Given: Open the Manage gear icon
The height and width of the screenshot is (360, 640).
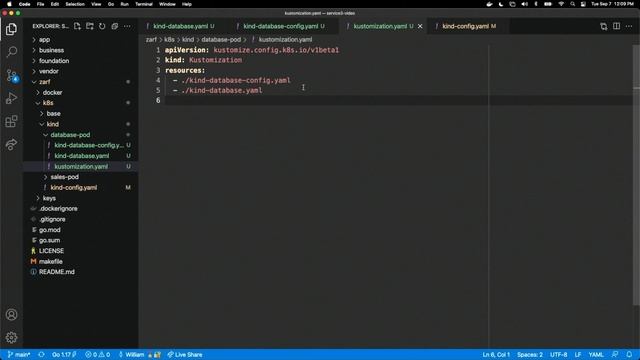Looking at the screenshot, I should (11, 338).
